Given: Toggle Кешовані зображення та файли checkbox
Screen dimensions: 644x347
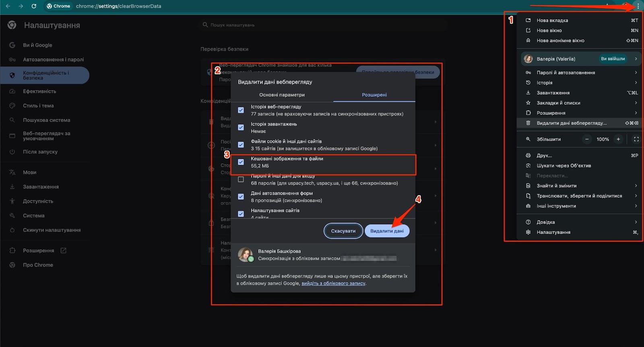Looking at the screenshot, I should click(241, 162).
